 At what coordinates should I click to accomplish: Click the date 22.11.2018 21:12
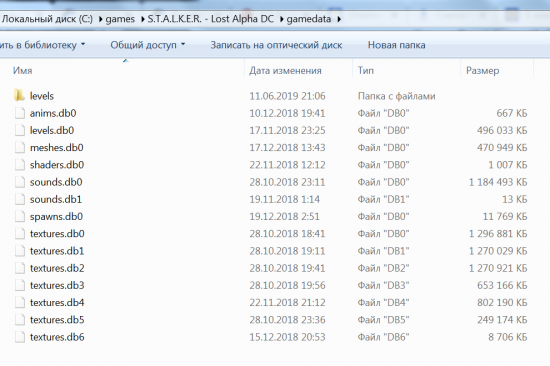coord(287,302)
